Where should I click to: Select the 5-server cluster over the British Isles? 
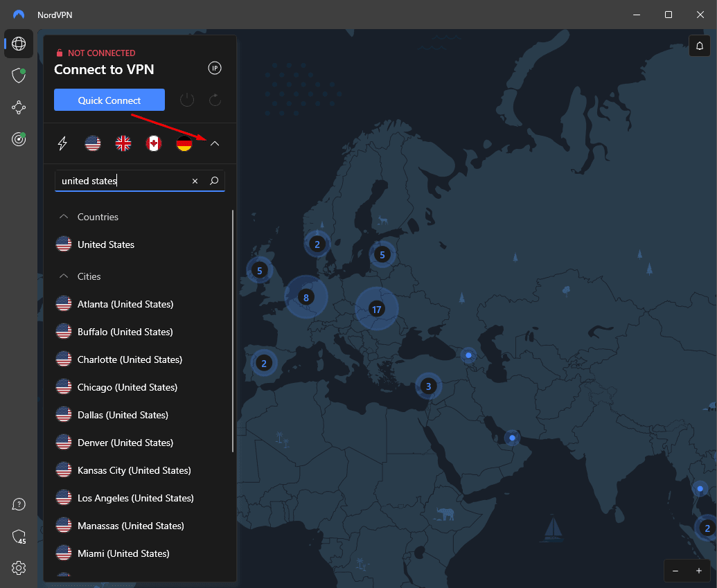(259, 271)
